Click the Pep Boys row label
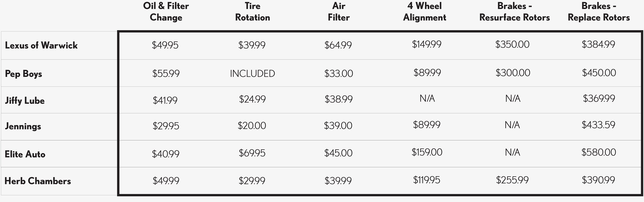This screenshot has height=202, width=644. tap(23, 74)
